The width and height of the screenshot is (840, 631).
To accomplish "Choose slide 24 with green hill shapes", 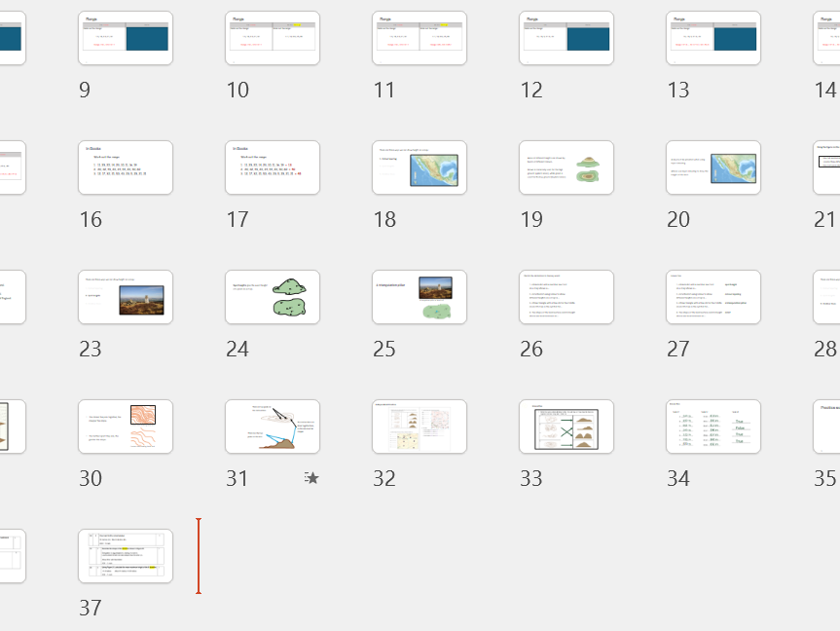I will (x=273, y=297).
